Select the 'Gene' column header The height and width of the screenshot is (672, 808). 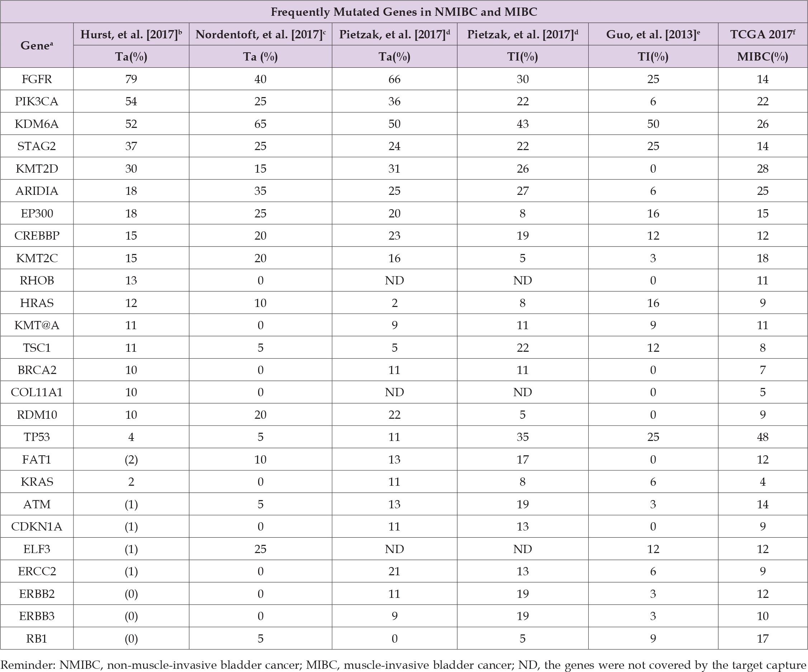37,45
